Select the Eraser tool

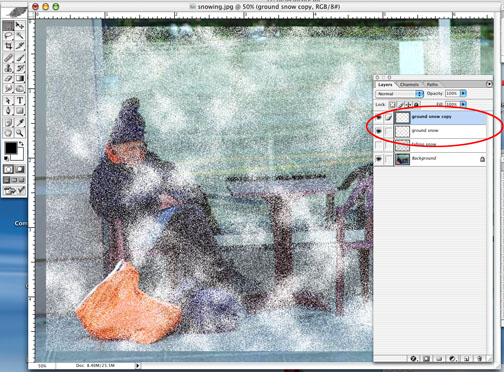click(x=8, y=78)
